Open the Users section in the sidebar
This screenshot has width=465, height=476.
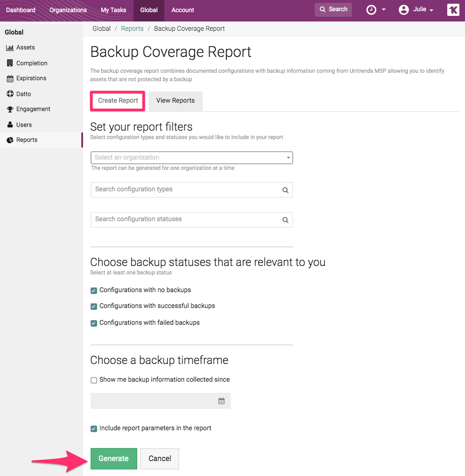[23, 125]
